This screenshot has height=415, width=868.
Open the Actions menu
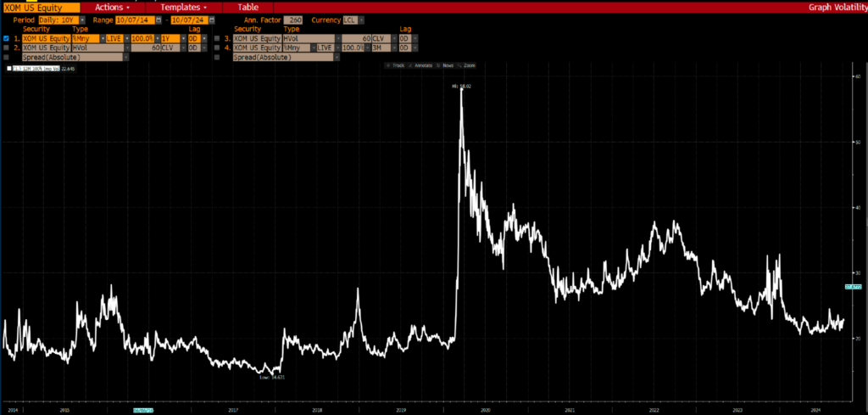tap(112, 6)
